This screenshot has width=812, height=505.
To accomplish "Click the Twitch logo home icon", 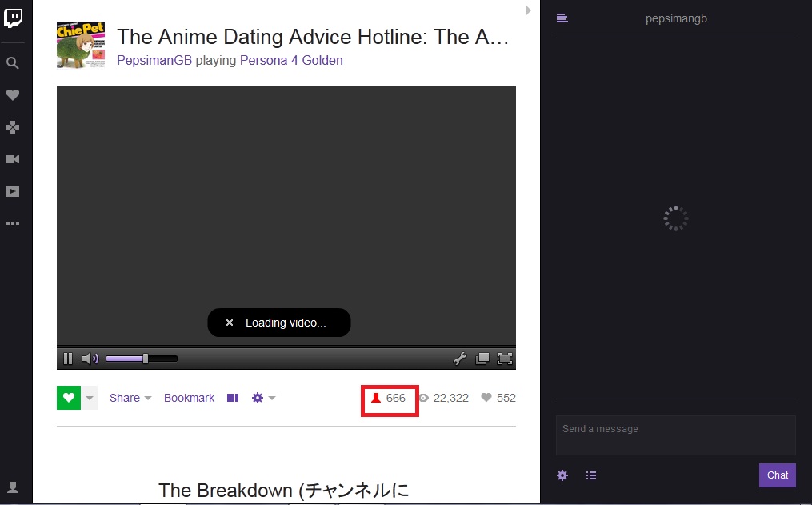I will click(x=13, y=18).
